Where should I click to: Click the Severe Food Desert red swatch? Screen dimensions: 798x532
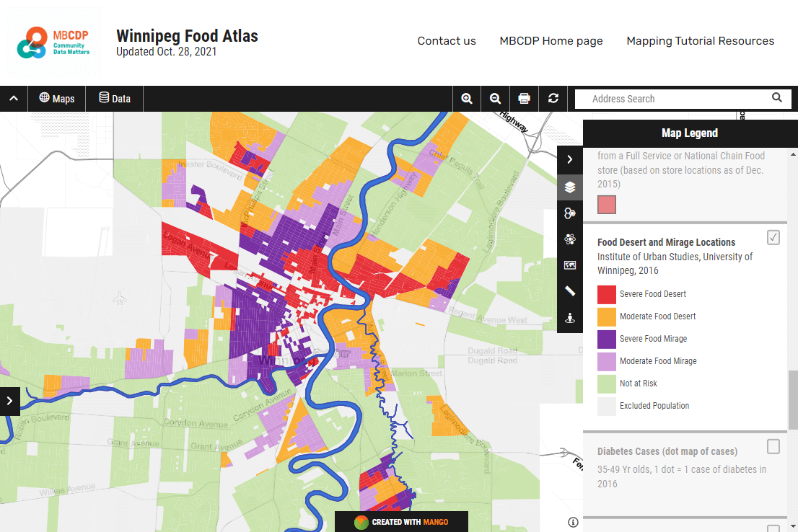tap(605, 294)
